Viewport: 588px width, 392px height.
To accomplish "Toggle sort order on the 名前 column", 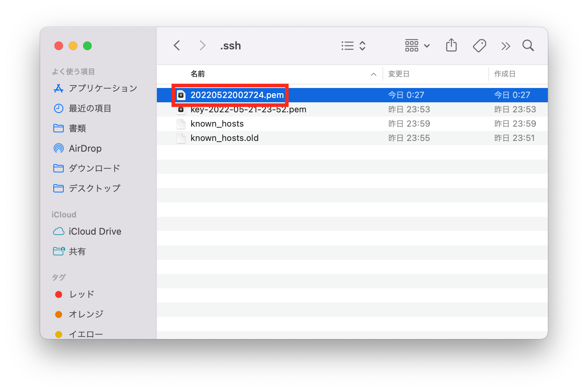I will coord(198,74).
